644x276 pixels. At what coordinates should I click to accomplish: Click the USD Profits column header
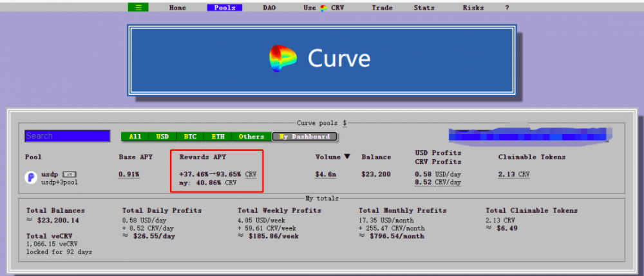(438, 153)
